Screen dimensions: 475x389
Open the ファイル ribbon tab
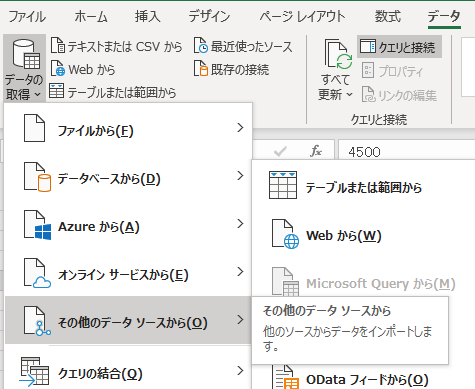point(27,16)
